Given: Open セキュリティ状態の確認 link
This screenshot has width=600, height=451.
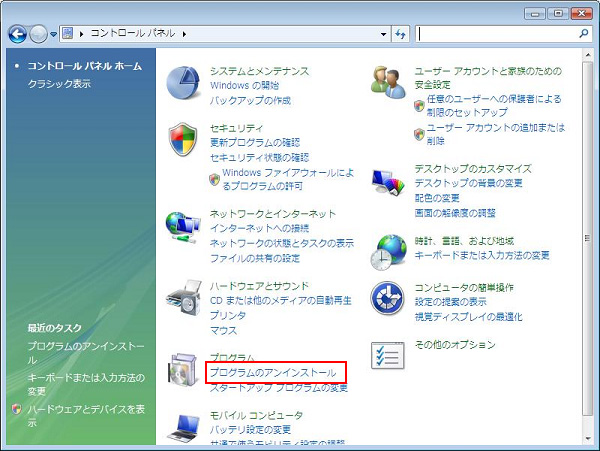Looking at the screenshot, I should click(x=259, y=158).
